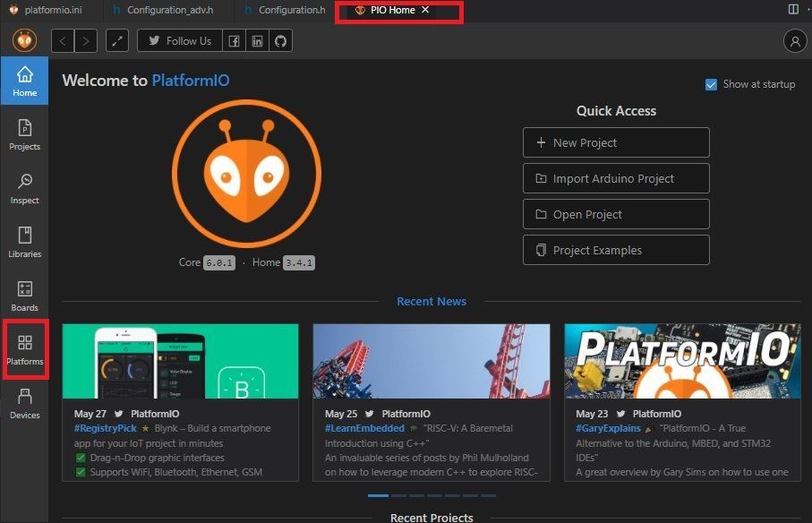812x523 pixels.
Task: Open the GitHub icon link
Action: pyautogui.click(x=280, y=41)
